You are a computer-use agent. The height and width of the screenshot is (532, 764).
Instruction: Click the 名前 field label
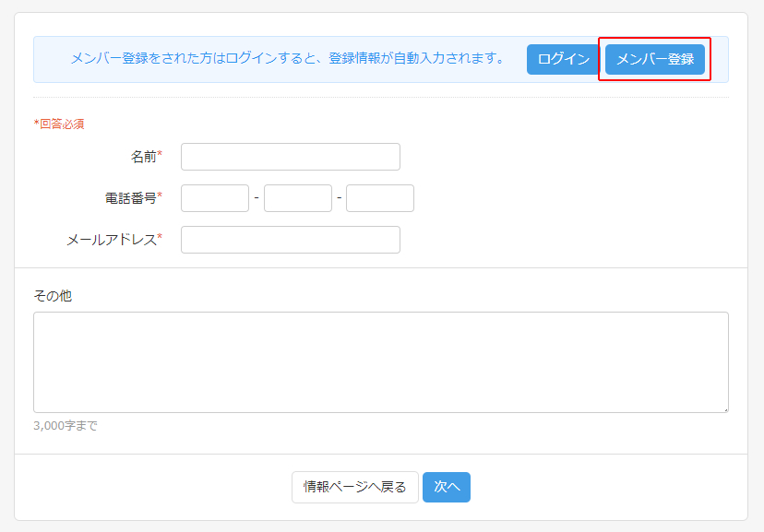point(144,157)
